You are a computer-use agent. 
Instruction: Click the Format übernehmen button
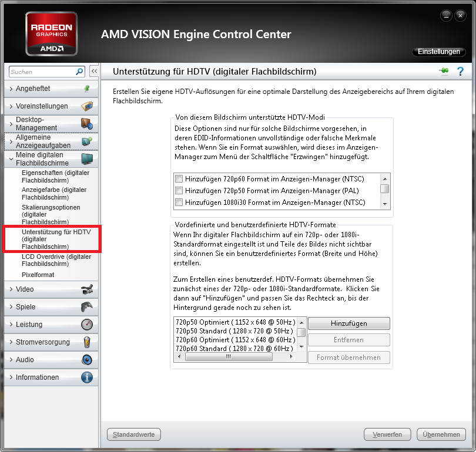pyautogui.click(x=349, y=357)
